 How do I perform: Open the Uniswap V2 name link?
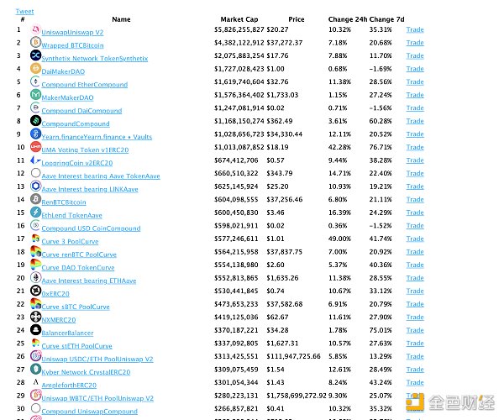click(x=71, y=32)
